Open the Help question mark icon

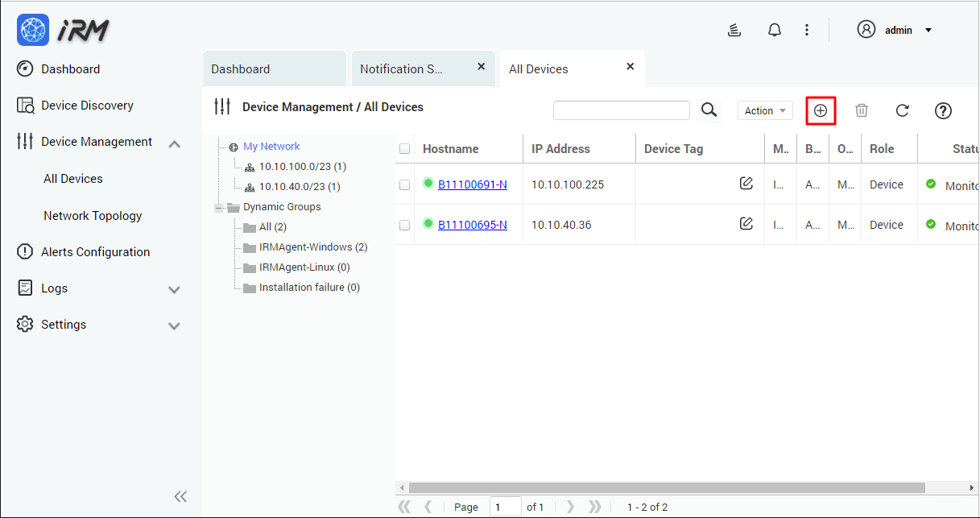[x=943, y=110]
